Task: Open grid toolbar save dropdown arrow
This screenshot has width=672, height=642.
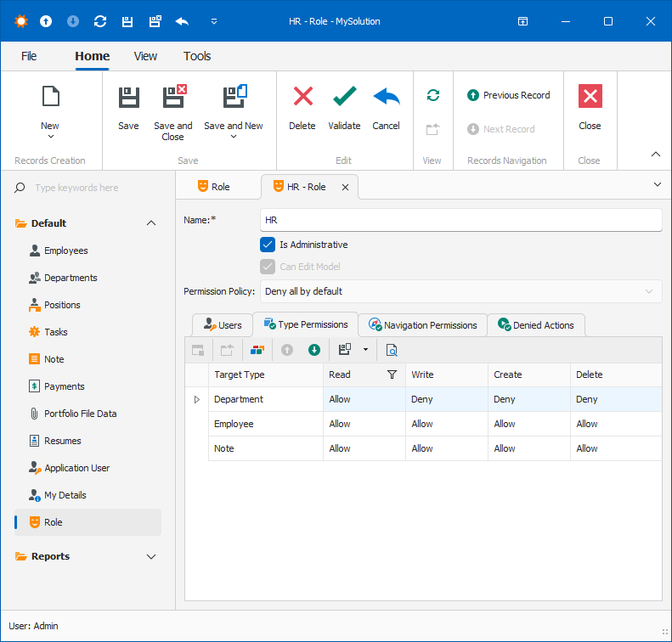Action: coord(365,350)
